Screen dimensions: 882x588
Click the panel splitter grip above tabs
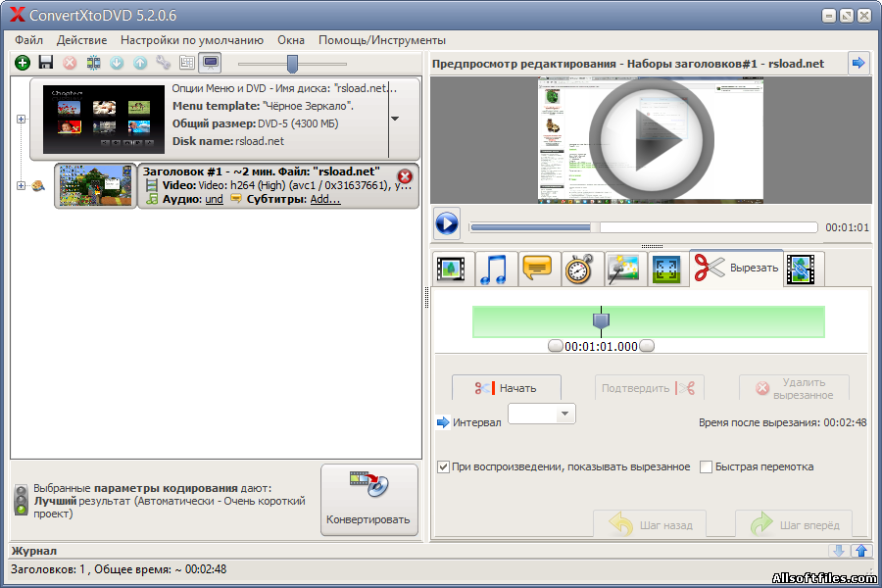click(652, 246)
